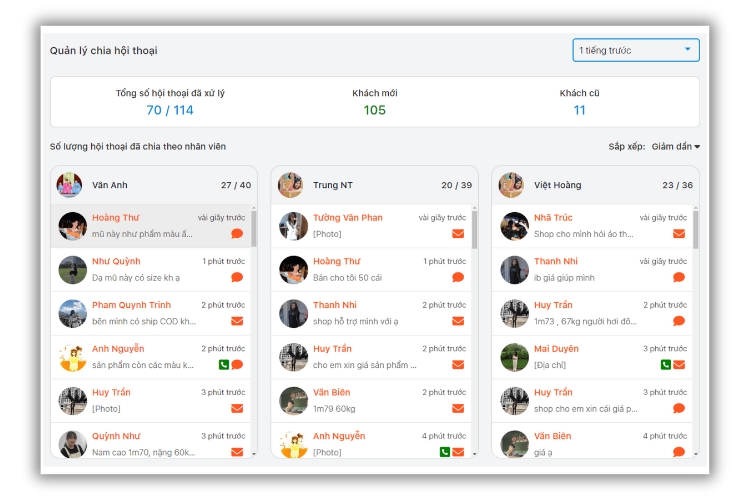Click the chat bubble icon for Thanh Nhi under Việt Hoàng
Image resolution: width=750 pixels, height=500 pixels.
pos(679,277)
